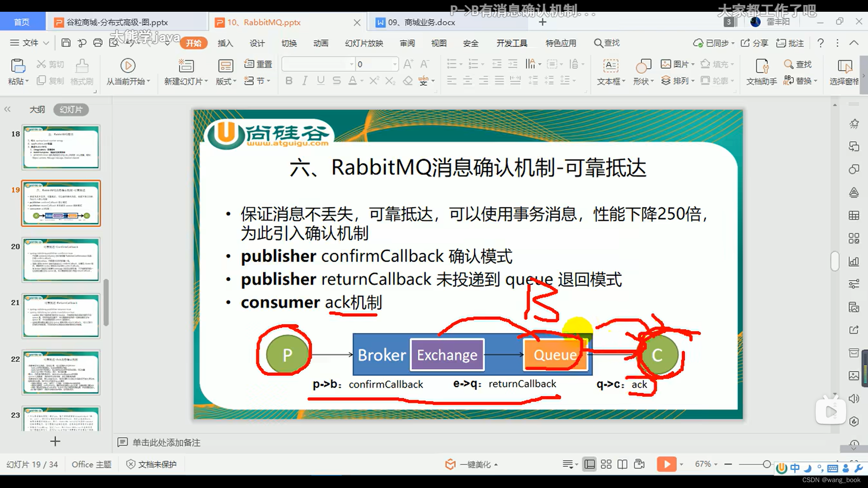Open the Layout (版式) dropdown

pyautogui.click(x=226, y=71)
